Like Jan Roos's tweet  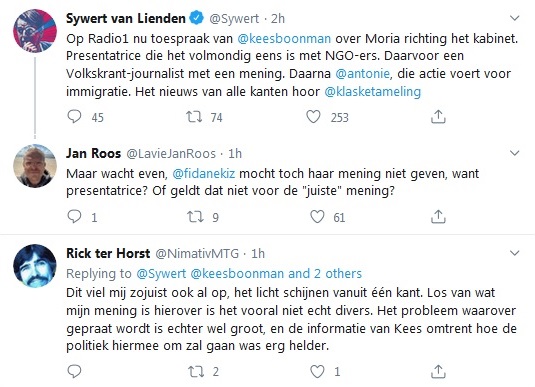(317, 217)
